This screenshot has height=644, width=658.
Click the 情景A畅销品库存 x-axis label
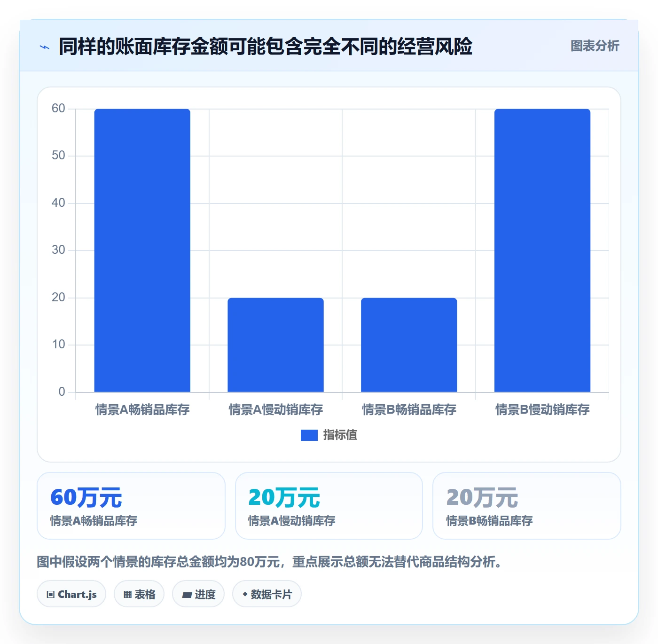pos(142,410)
